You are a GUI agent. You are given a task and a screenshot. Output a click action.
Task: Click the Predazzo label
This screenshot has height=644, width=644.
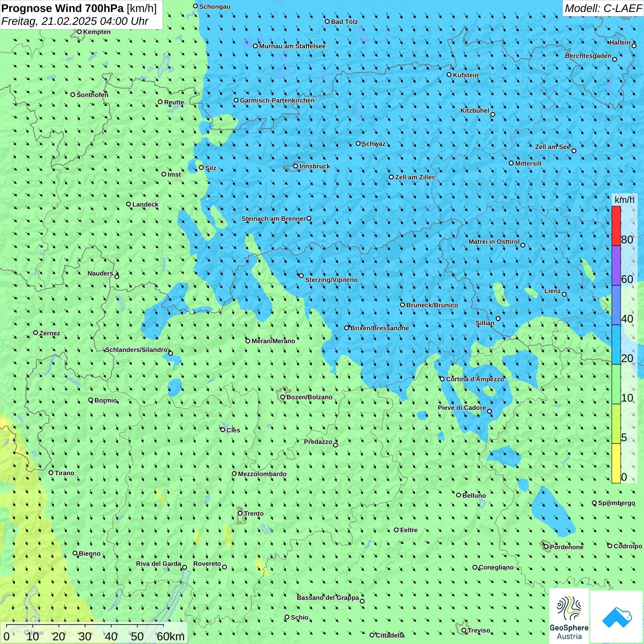(318, 442)
